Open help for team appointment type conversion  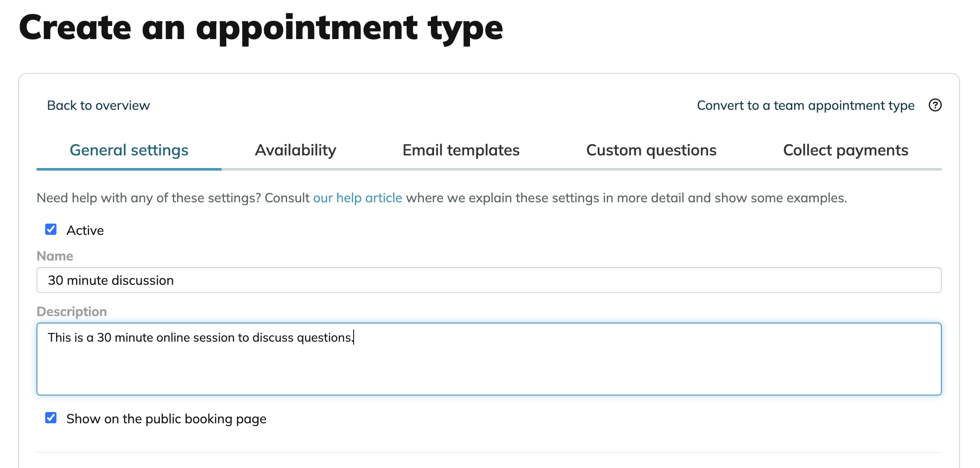pyautogui.click(x=935, y=105)
